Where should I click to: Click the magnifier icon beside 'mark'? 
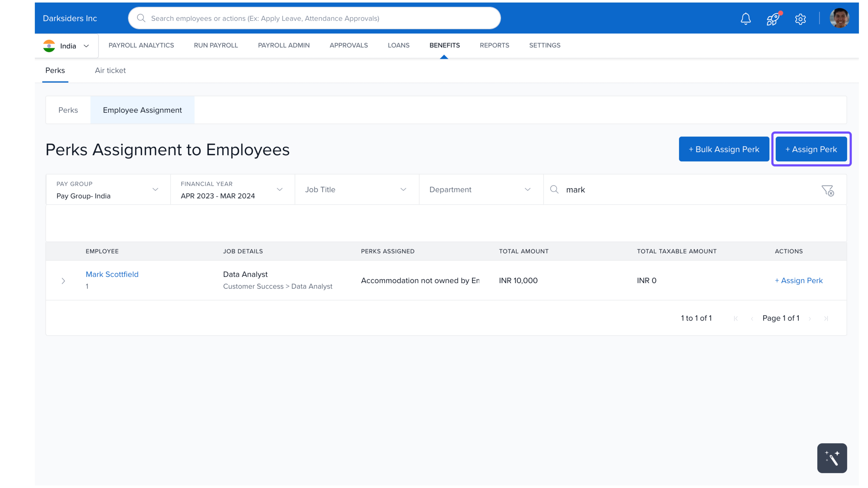[x=554, y=190]
